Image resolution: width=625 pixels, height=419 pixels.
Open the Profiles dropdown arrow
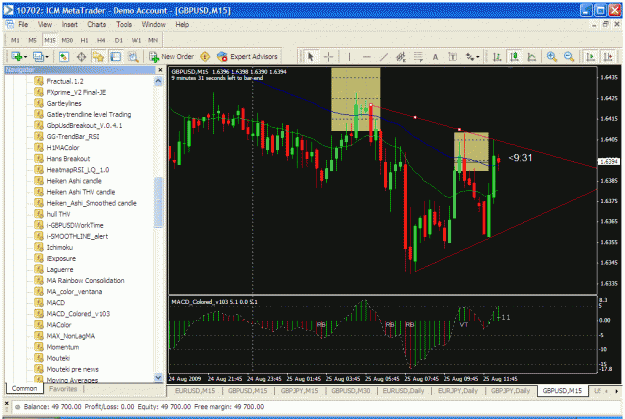47,57
